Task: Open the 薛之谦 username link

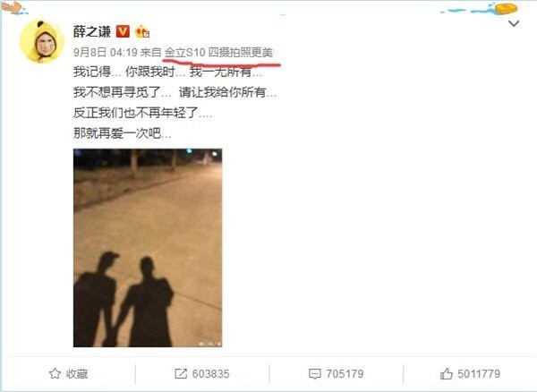Action: (92, 32)
